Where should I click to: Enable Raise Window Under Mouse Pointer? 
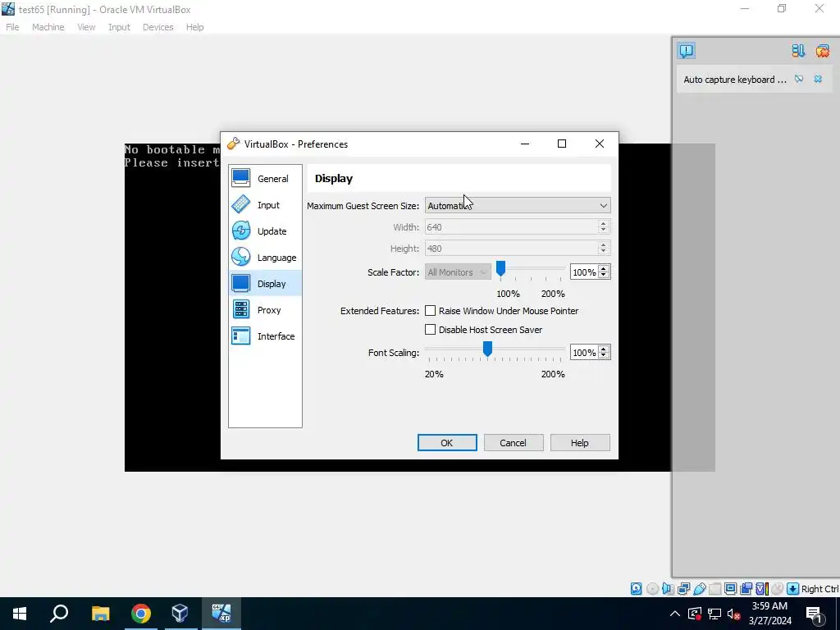[x=430, y=311]
